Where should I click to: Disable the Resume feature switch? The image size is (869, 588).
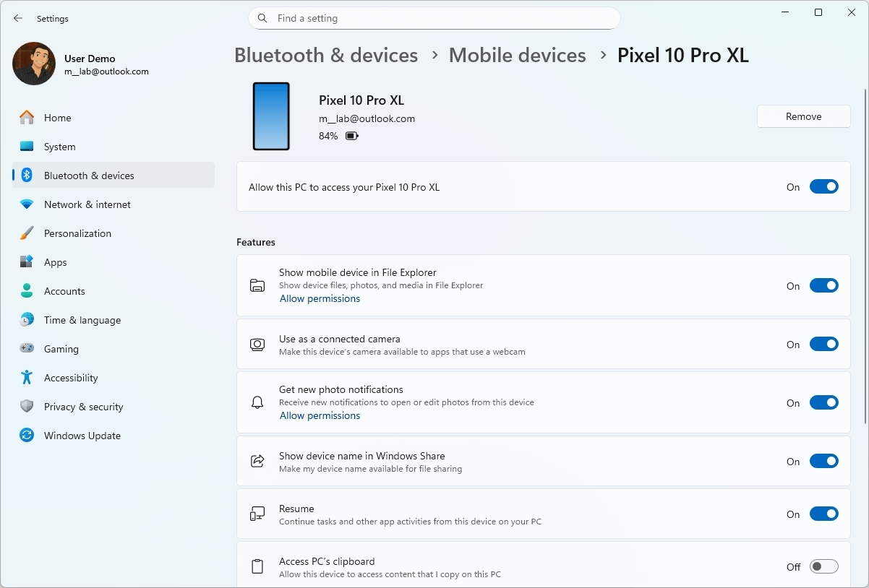(x=823, y=514)
